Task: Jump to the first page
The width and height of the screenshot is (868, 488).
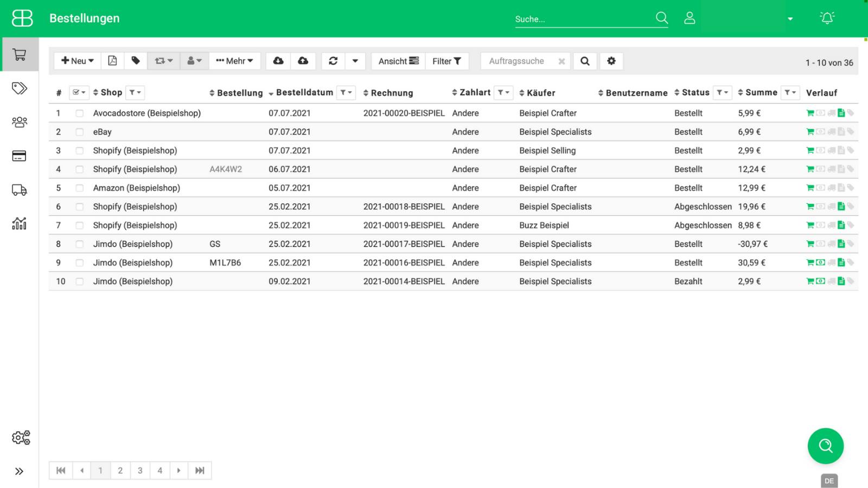Action: point(61,471)
